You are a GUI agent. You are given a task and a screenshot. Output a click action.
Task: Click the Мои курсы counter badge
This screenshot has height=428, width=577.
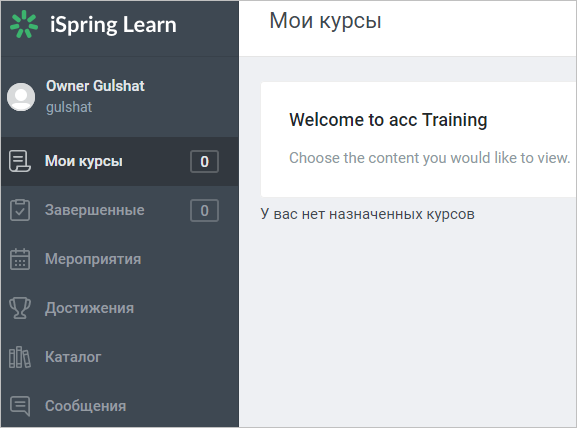click(x=204, y=161)
